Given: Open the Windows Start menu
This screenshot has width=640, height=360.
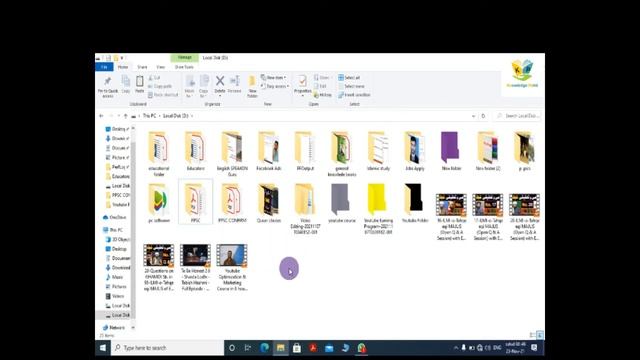Looking at the screenshot, I should point(103,348).
